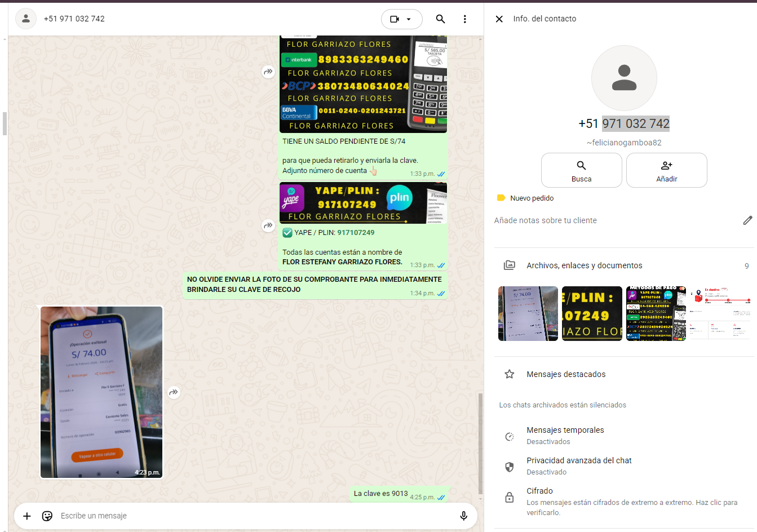This screenshot has height=532, width=757.
Task: Edit customer notes with pencil icon
Action: pyautogui.click(x=747, y=220)
